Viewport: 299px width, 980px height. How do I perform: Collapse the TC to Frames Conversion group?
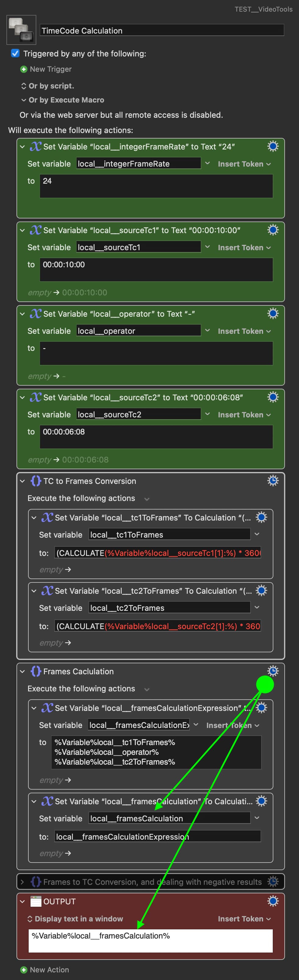click(x=23, y=481)
